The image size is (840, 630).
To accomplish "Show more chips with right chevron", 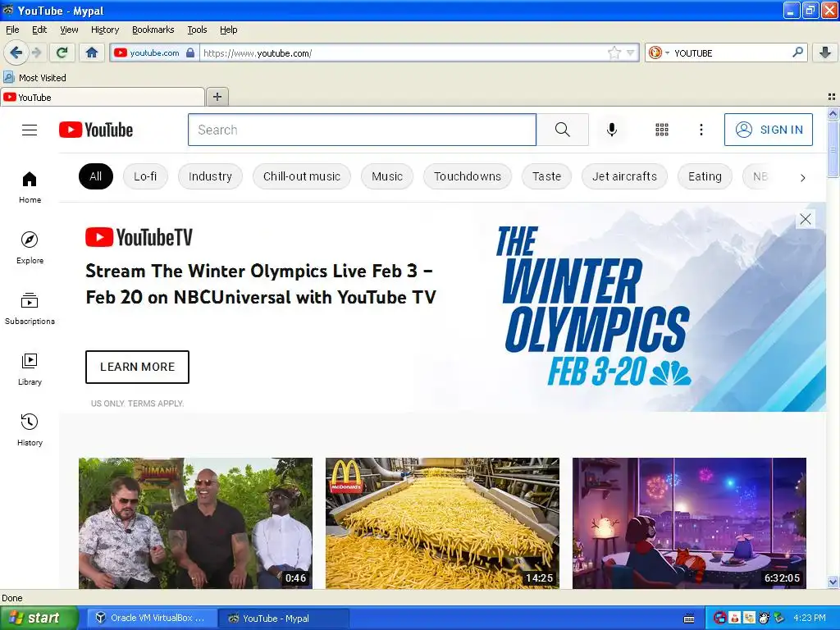I will tap(802, 177).
